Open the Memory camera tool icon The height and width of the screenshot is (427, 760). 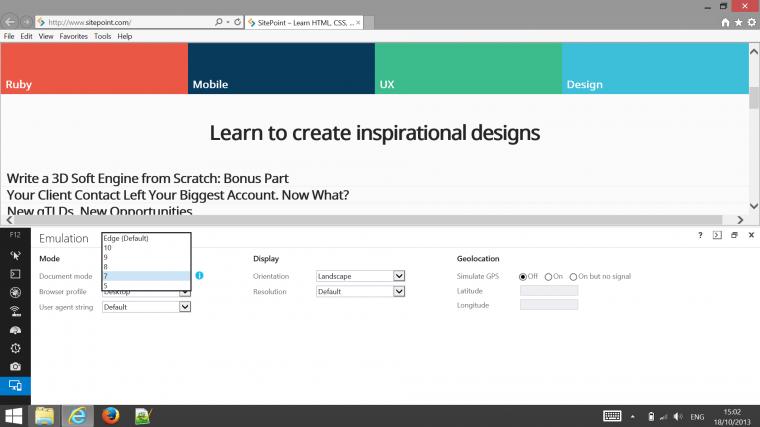point(15,367)
